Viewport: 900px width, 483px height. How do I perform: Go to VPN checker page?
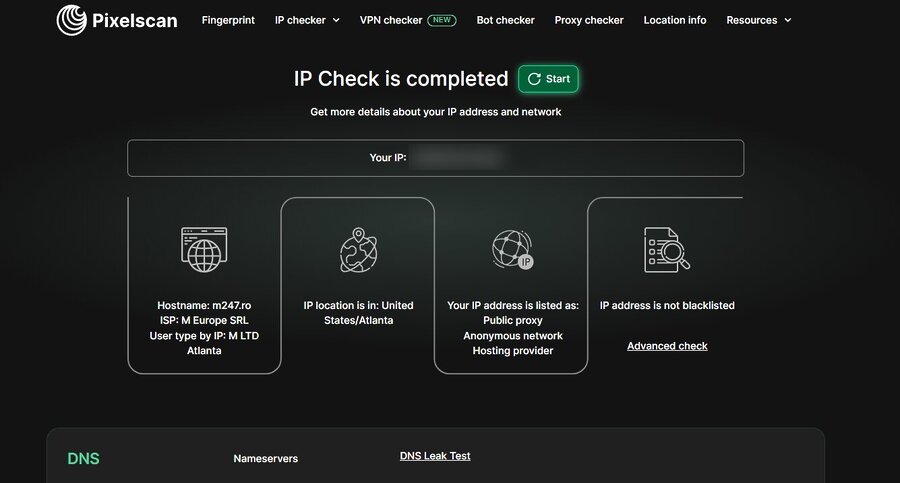pyautogui.click(x=391, y=20)
